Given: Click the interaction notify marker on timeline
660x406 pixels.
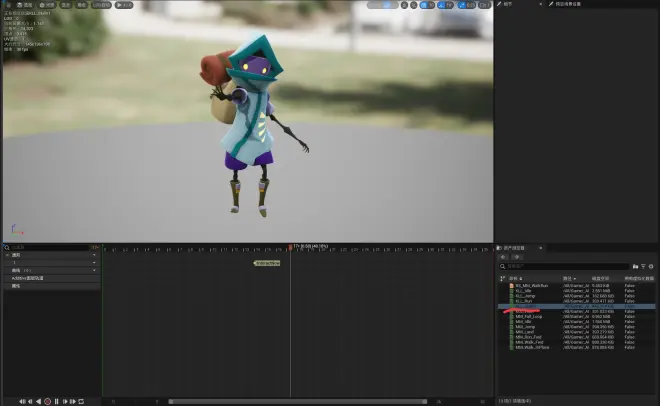Looking at the screenshot, I should click(x=267, y=263).
